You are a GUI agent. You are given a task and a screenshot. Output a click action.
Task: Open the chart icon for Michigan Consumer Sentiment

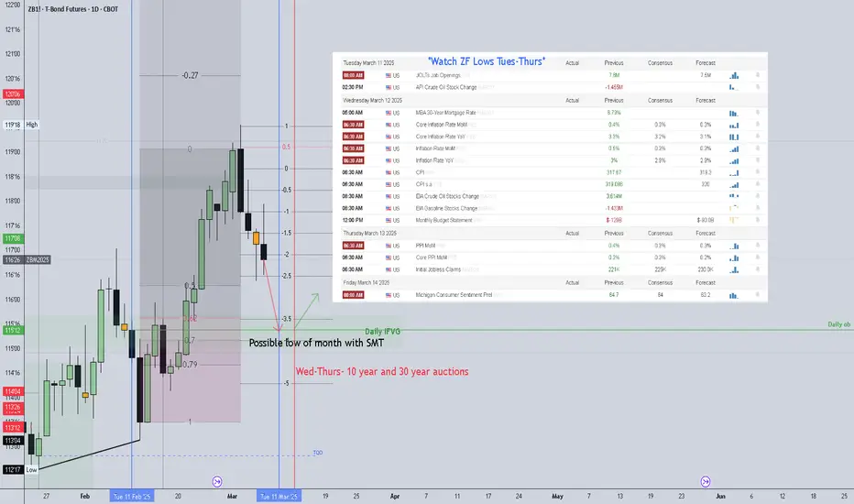734,295
